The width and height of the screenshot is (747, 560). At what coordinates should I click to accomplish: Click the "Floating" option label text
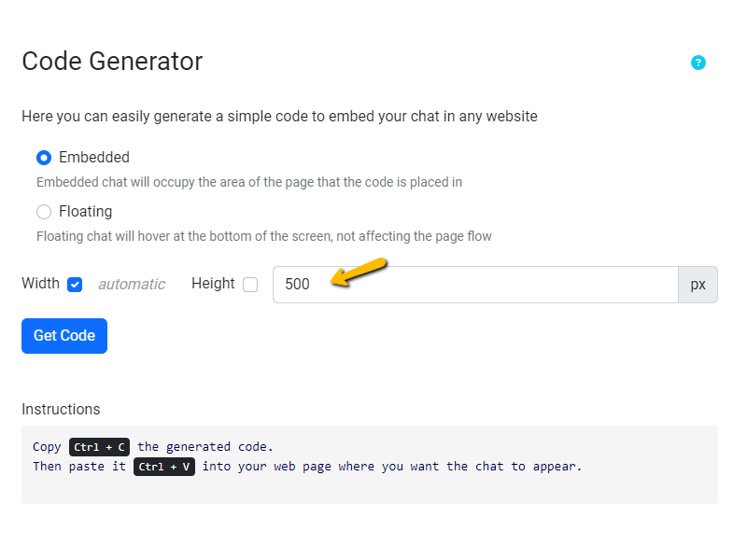click(85, 212)
